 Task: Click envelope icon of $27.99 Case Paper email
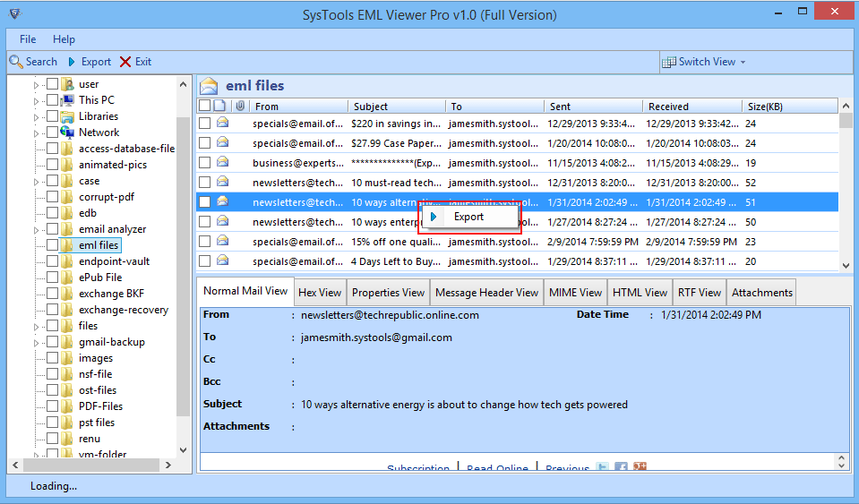(222, 142)
